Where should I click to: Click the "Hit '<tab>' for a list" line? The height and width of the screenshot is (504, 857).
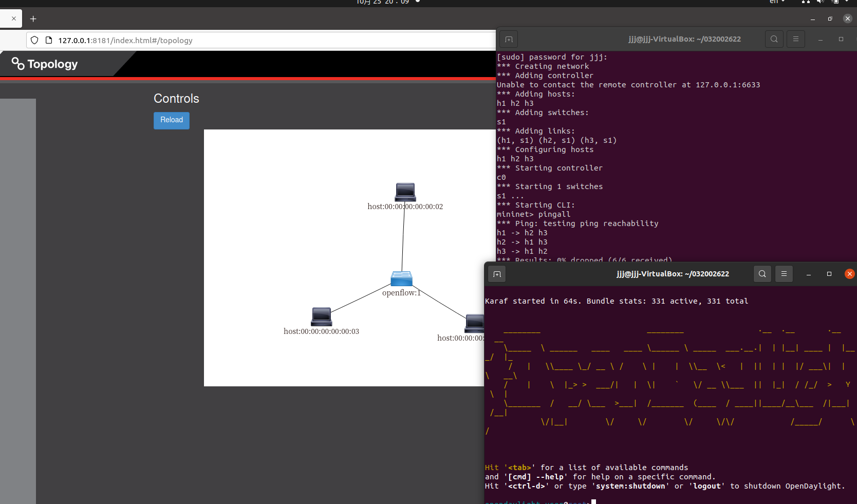point(586,468)
